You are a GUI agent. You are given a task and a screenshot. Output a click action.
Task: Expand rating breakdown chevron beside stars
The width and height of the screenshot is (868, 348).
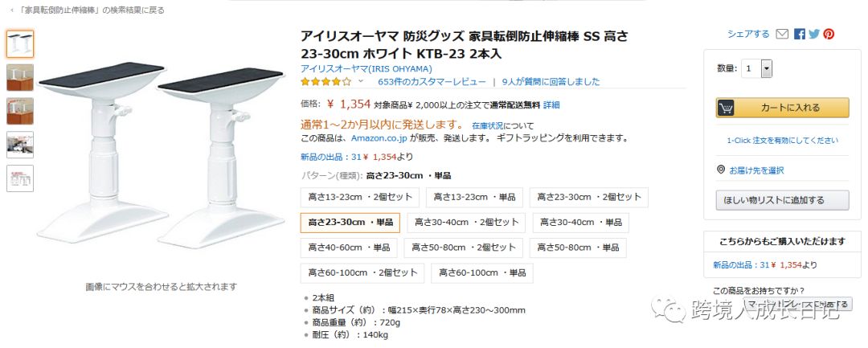click(x=361, y=82)
